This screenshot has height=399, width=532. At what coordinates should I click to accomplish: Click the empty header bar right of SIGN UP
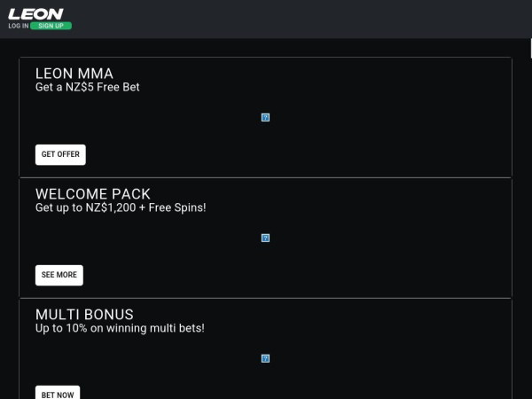pyautogui.click(x=310, y=19)
